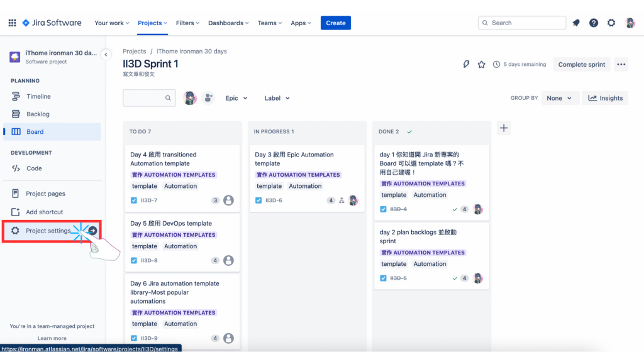Open the Epic filter dropdown

pyautogui.click(x=236, y=98)
